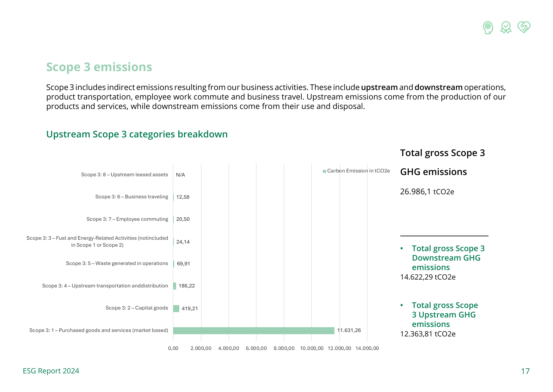Screen dimensions: 553x392
Task: Click 'Total gross Scope 3 Downstream GHG emissions'
Action: tap(448, 258)
